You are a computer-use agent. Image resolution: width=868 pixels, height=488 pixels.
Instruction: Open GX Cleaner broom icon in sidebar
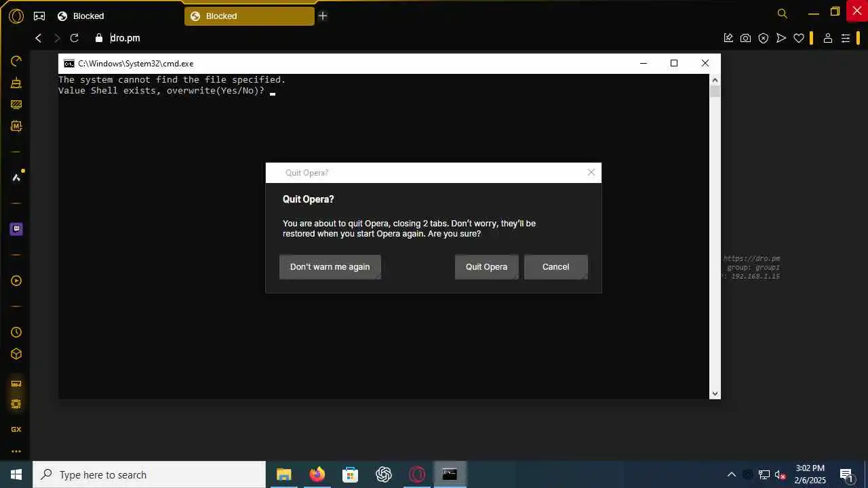pos(16,83)
